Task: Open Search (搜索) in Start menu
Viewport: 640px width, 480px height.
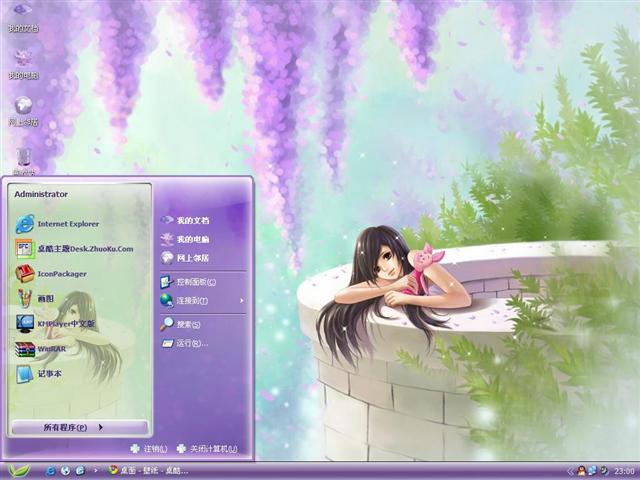Action: (x=180, y=324)
